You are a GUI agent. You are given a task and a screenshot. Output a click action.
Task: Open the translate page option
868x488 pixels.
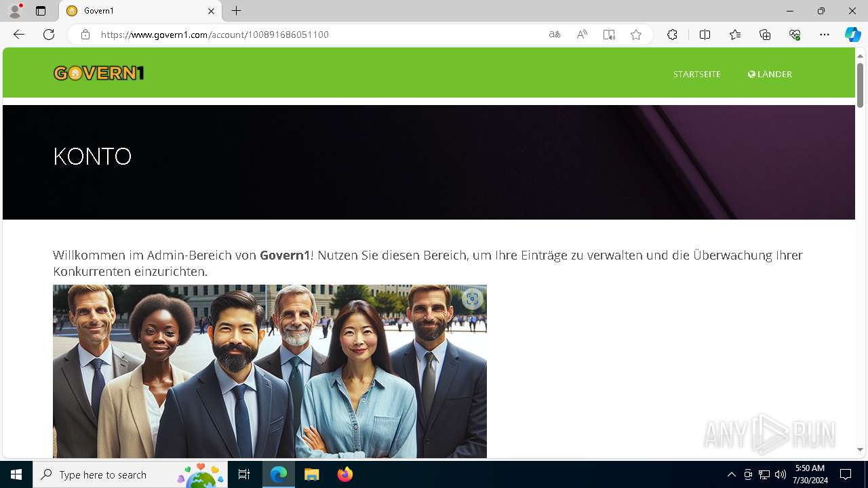point(555,35)
